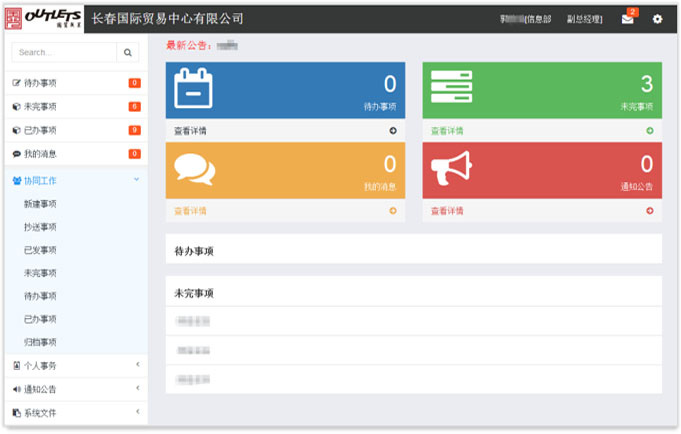
Task: Click arrow icon beside blue card 查看详情
Action: click(x=393, y=130)
